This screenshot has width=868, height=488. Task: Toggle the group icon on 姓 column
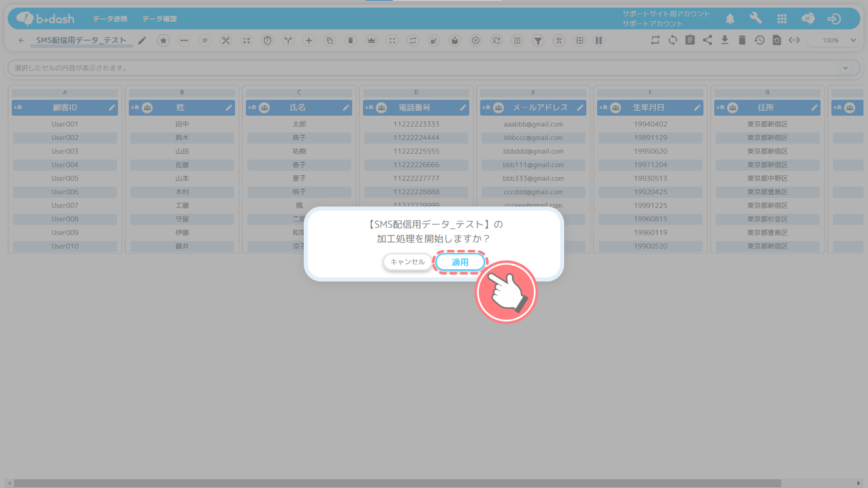pos(148,108)
